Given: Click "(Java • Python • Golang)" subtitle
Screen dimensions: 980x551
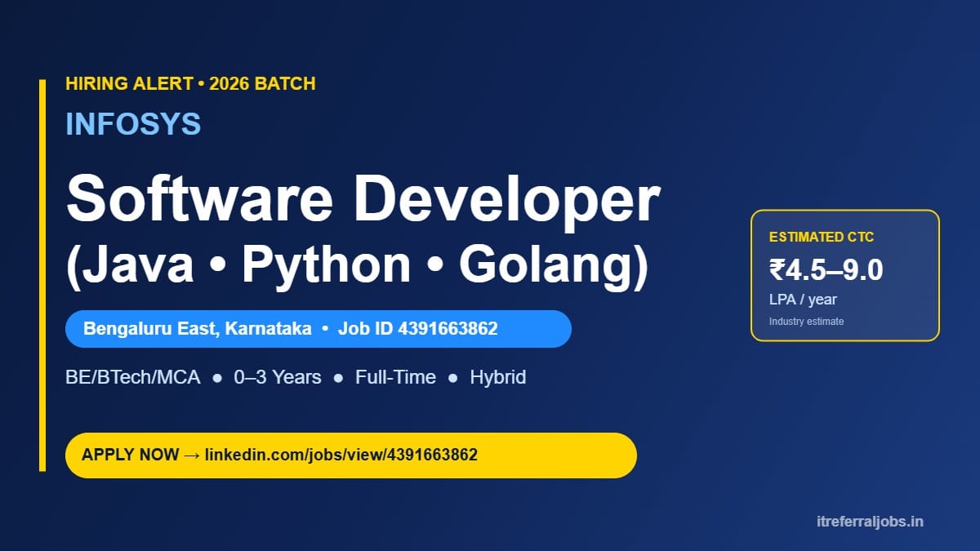Looking at the screenshot, I should 357,266.
